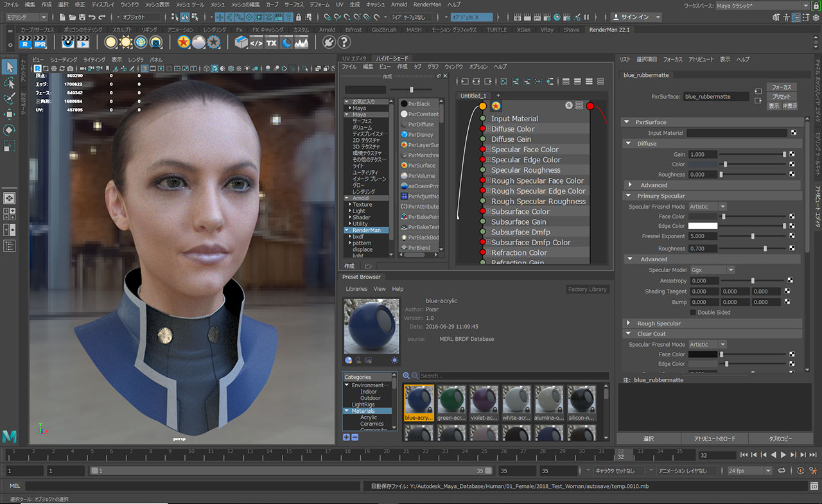Click the フォーカス button in Attribute Editor
The image size is (822, 504).
tap(782, 87)
